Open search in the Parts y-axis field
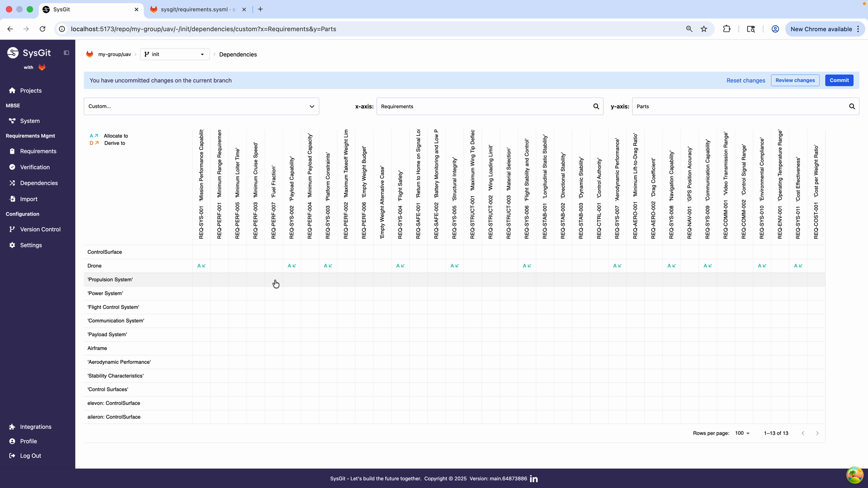The height and width of the screenshot is (488, 868). point(852,106)
